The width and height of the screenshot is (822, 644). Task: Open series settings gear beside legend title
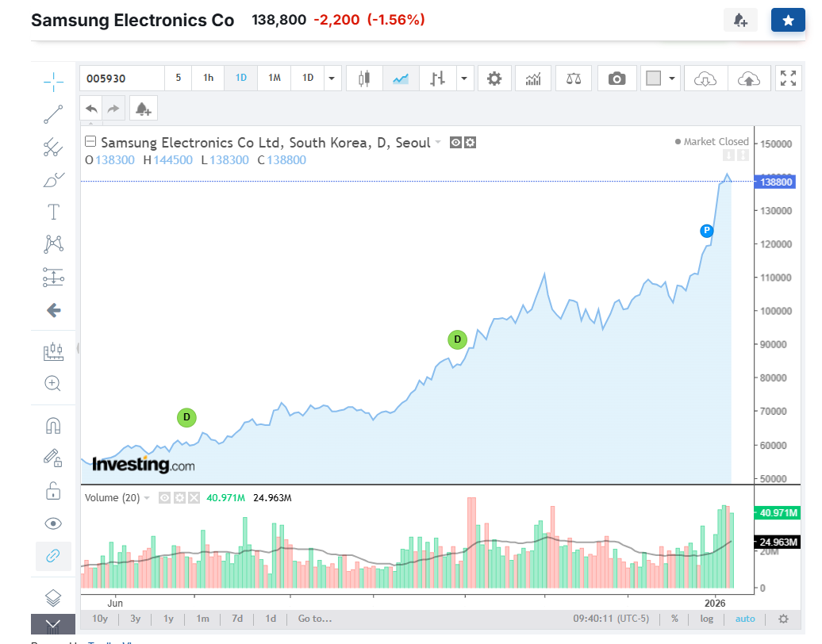point(471,143)
